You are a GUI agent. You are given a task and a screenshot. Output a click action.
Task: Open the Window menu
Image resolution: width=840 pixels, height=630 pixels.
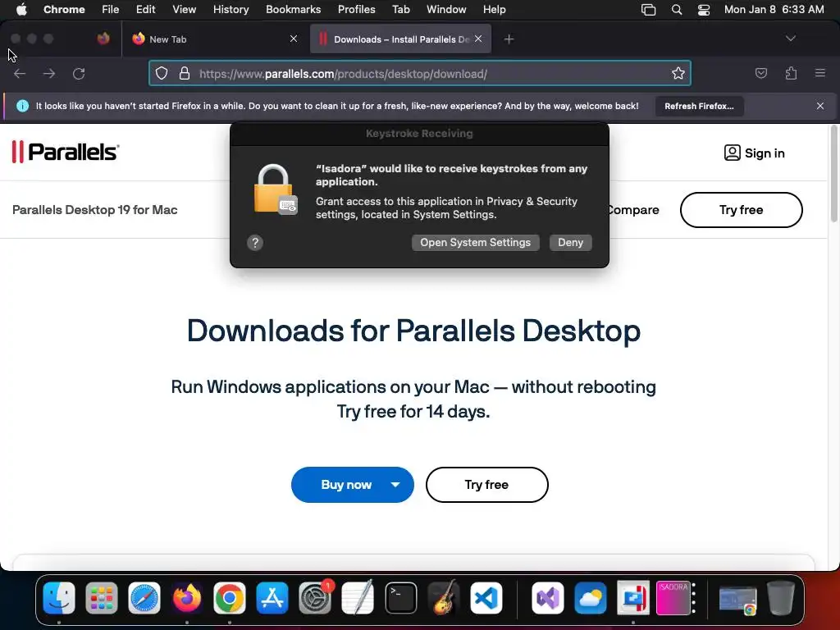point(446,10)
